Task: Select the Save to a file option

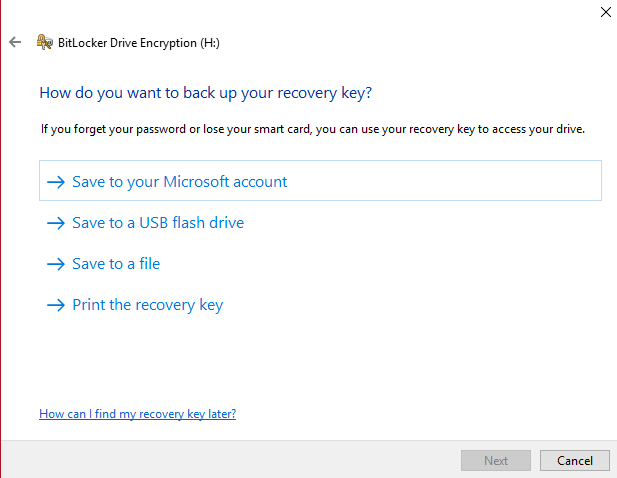Action: [x=116, y=264]
